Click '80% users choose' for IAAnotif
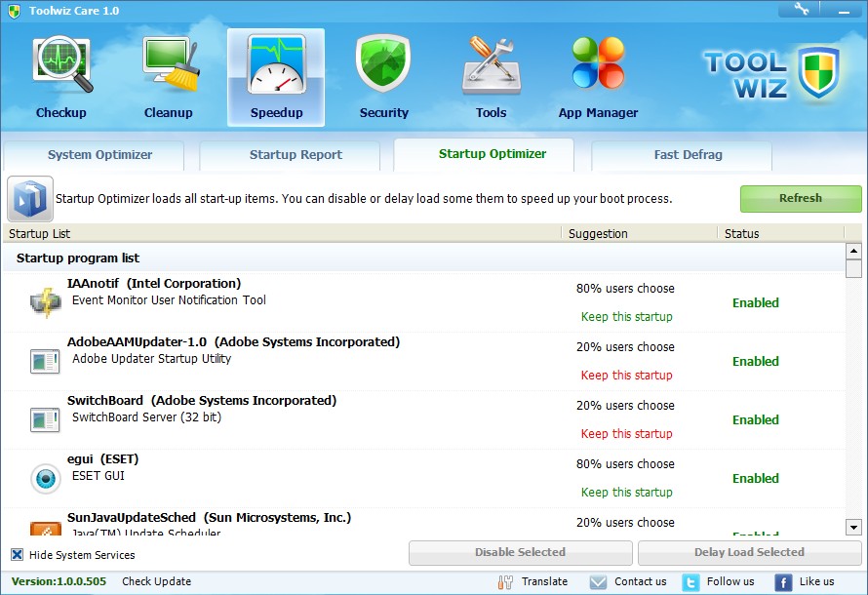 (x=625, y=289)
